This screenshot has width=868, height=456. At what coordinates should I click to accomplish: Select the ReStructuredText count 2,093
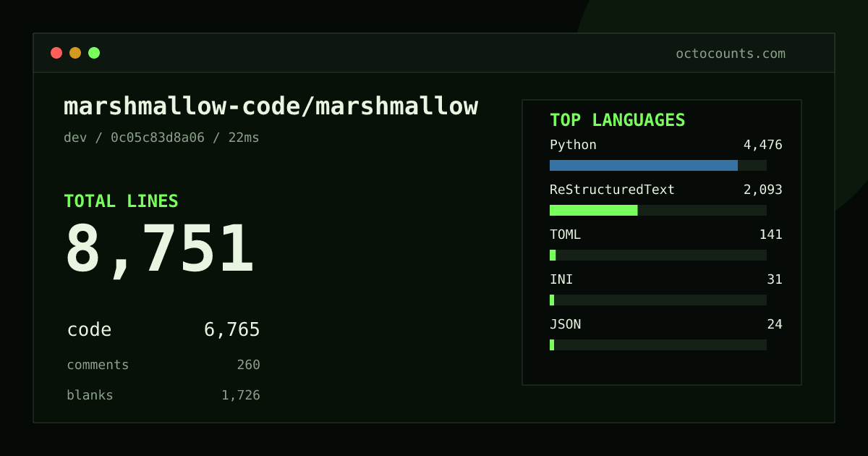coord(762,190)
